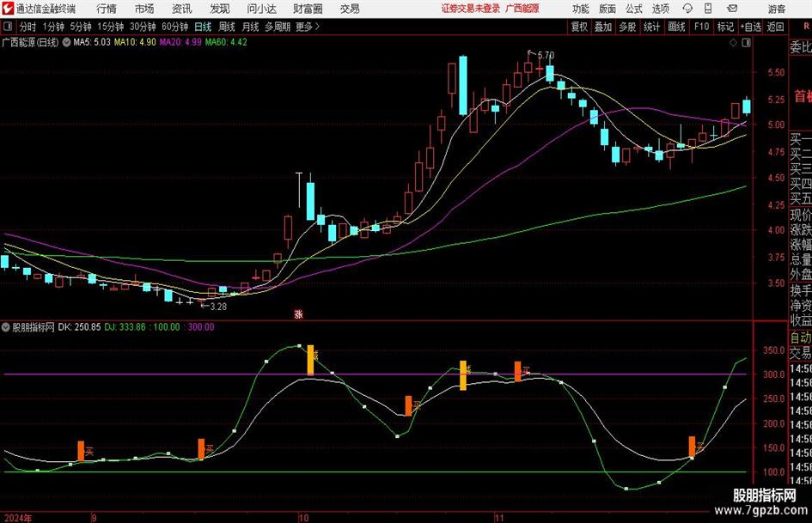Switch to 15分钟 period

coord(110,27)
